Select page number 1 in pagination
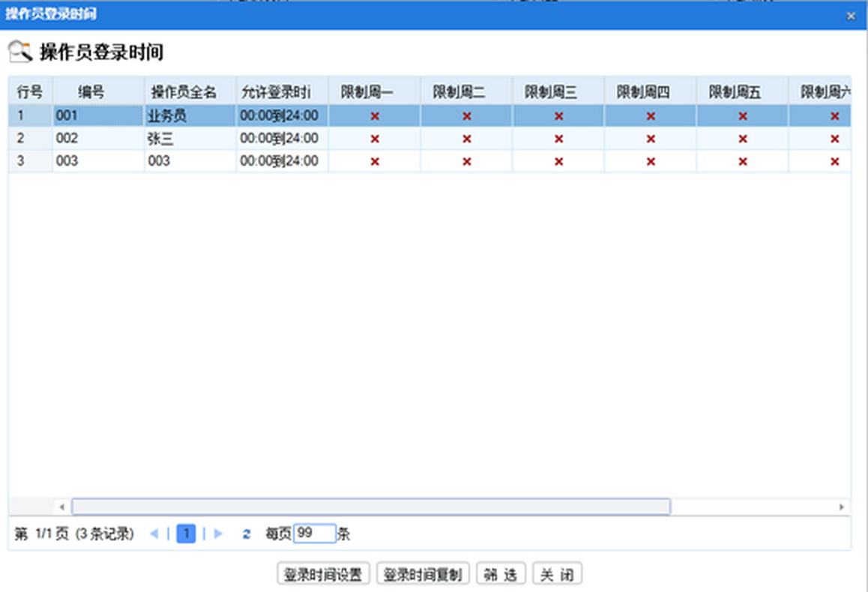 [x=186, y=534]
